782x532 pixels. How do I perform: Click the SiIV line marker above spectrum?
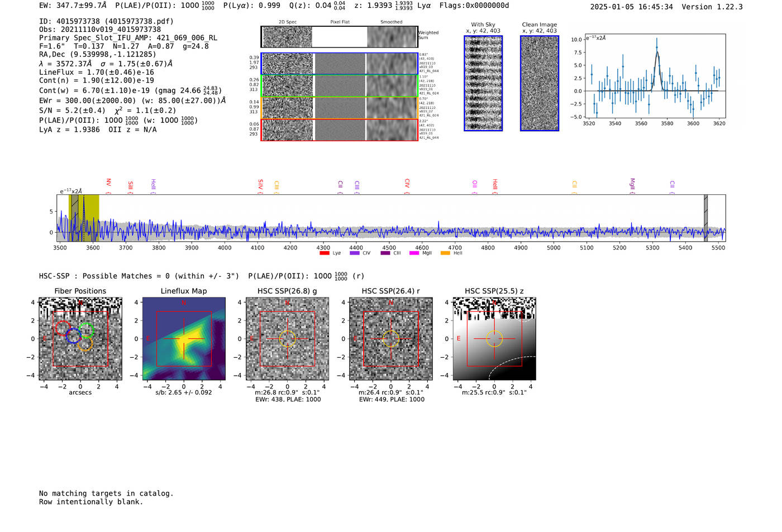click(x=260, y=186)
